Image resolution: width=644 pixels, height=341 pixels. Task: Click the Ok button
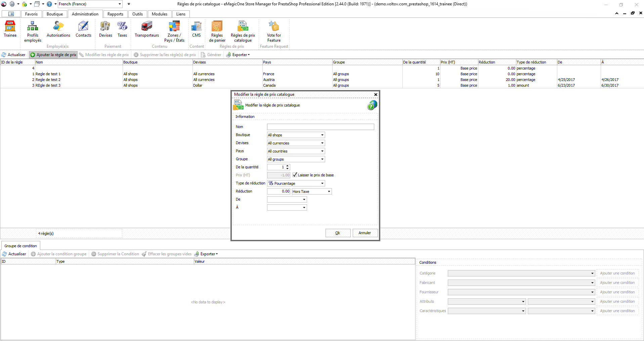tap(338, 233)
